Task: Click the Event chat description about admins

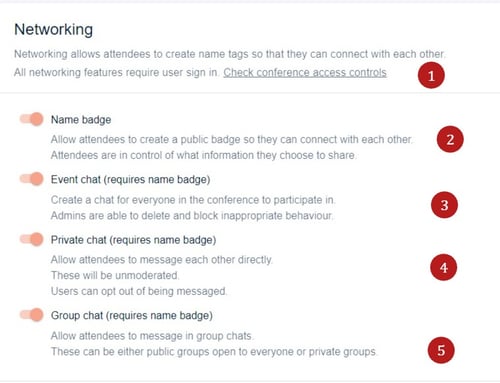Action: [x=192, y=216]
